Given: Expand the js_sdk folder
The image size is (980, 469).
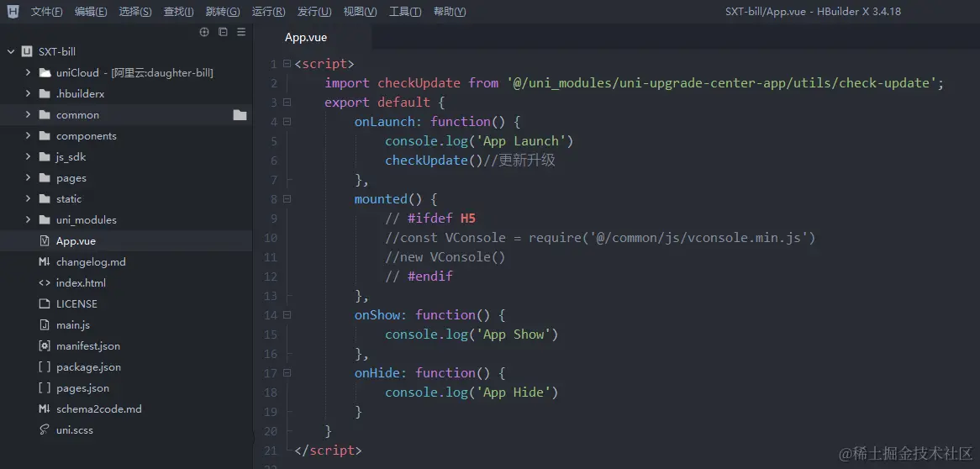Looking at the screenshot, I should point(28,157).
